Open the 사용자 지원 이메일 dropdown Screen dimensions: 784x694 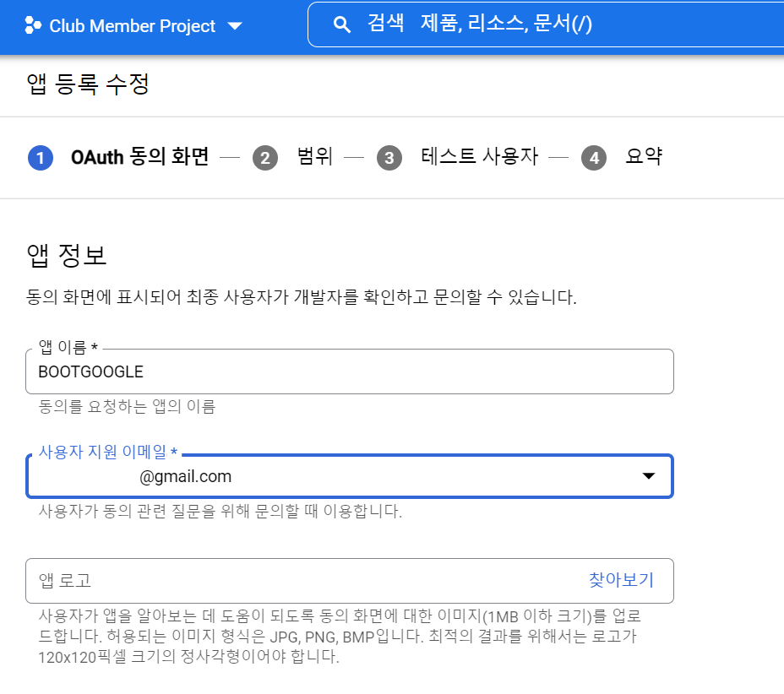pos(350,476)
